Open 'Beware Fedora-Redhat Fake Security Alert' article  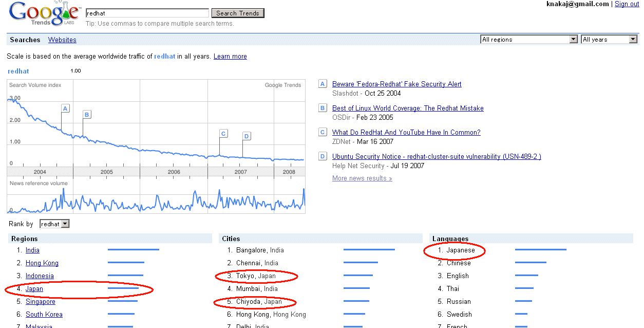tap(397, 84)
